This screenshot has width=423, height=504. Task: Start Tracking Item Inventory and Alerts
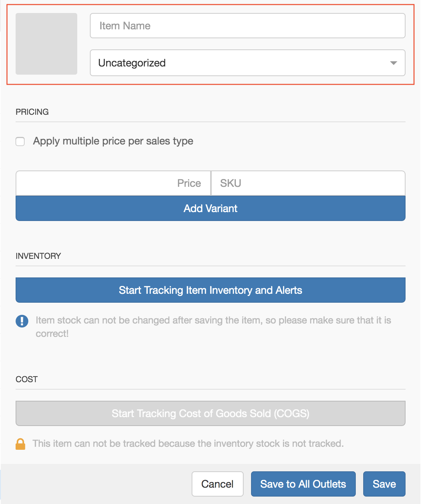click(x=210, y=290)
